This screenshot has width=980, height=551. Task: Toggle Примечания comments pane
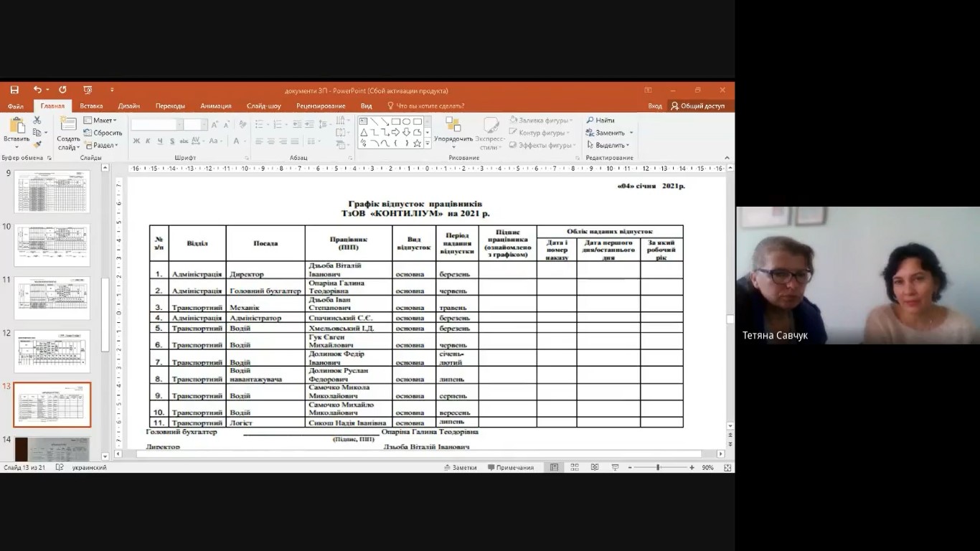(x=511, y=468)
